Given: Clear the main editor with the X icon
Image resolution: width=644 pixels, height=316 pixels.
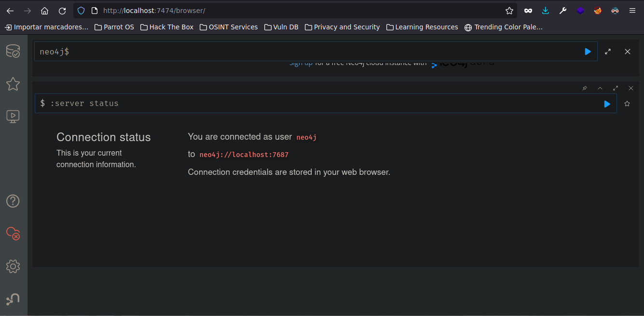Looking at the screenshot, I should [628, 52].
